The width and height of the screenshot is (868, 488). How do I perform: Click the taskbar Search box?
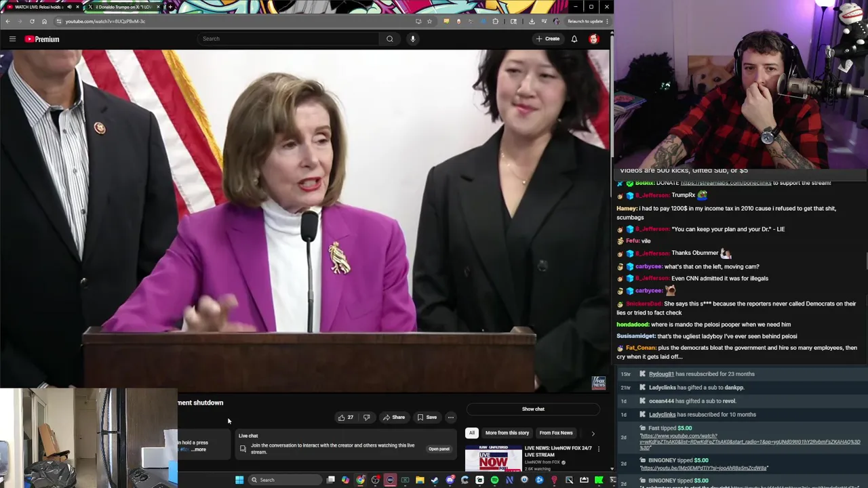(285, 480)
